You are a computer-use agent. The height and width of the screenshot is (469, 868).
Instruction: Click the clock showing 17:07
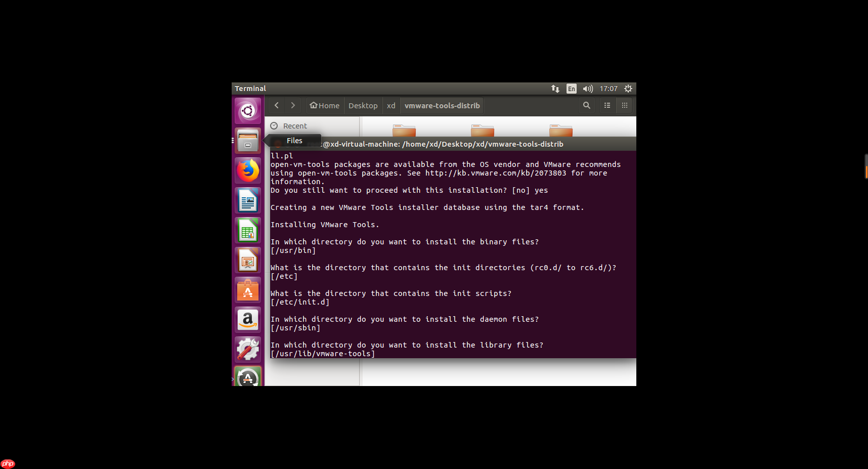(609, 89)
